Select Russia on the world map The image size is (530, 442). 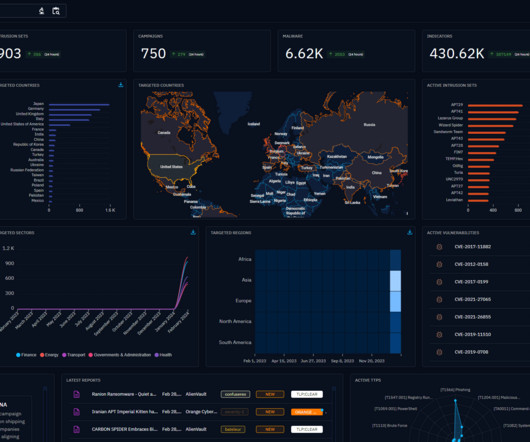[369, 125]
